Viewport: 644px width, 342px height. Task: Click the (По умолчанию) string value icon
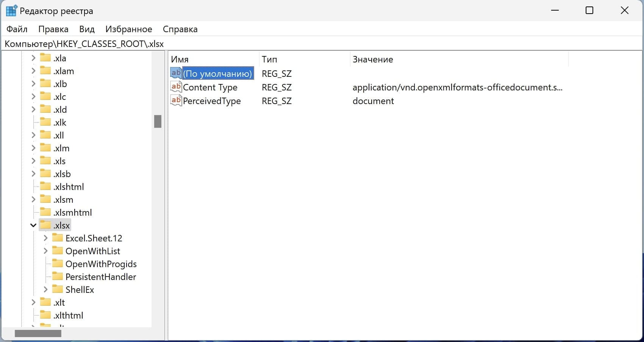[x=176, y=73]
